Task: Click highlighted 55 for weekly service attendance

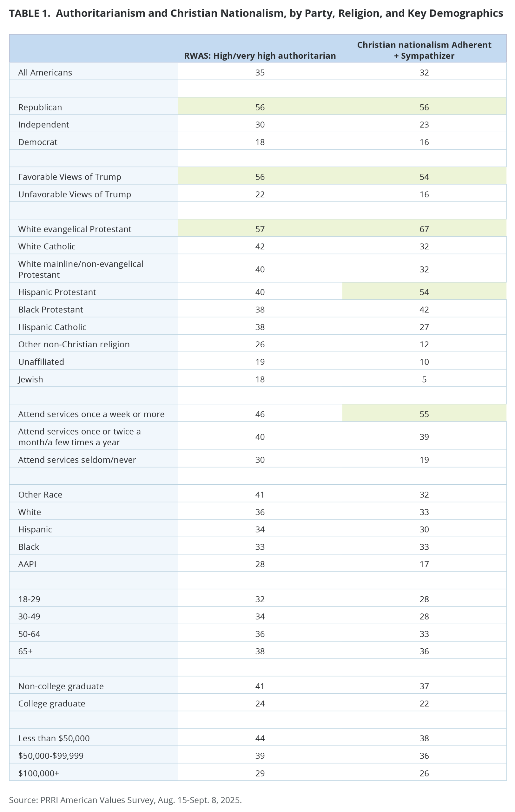Action: coord(424,414)
